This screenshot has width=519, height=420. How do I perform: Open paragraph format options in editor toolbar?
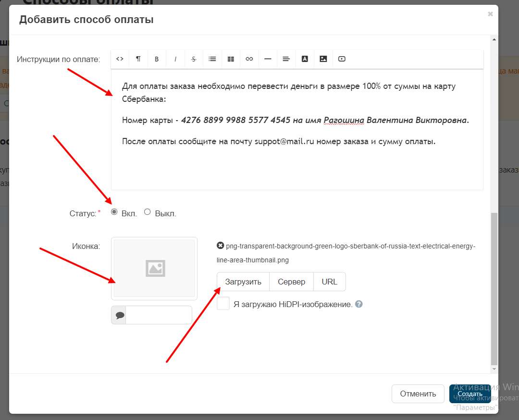point(138,59)
